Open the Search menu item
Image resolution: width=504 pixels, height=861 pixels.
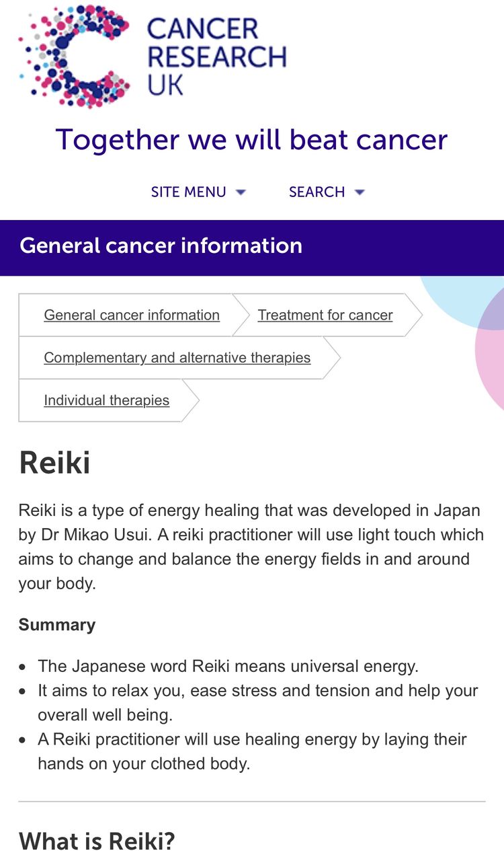[317, 192]
